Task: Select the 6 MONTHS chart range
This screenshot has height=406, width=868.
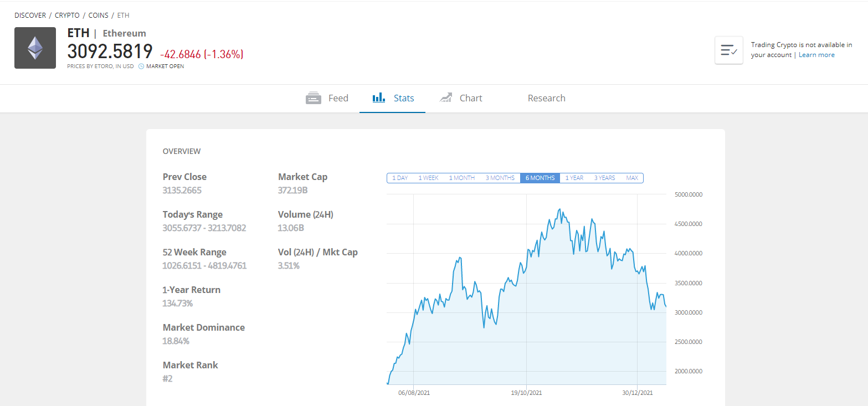Action: (540, 178)
